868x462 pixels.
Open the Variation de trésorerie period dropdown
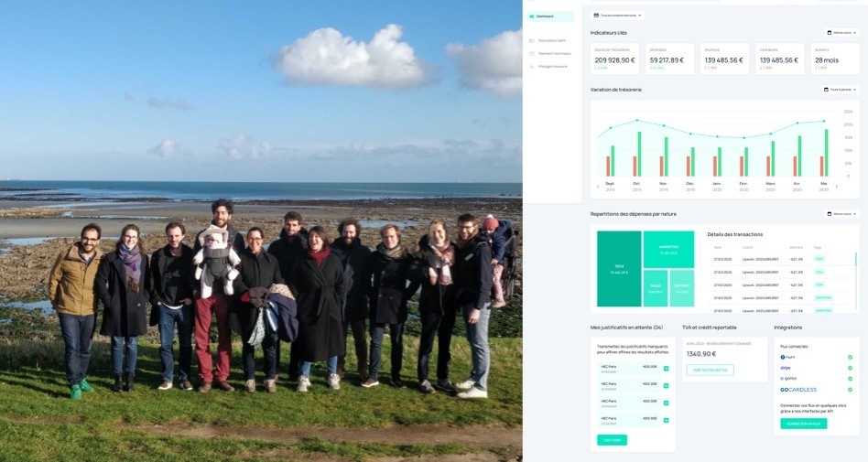point(840,89)
